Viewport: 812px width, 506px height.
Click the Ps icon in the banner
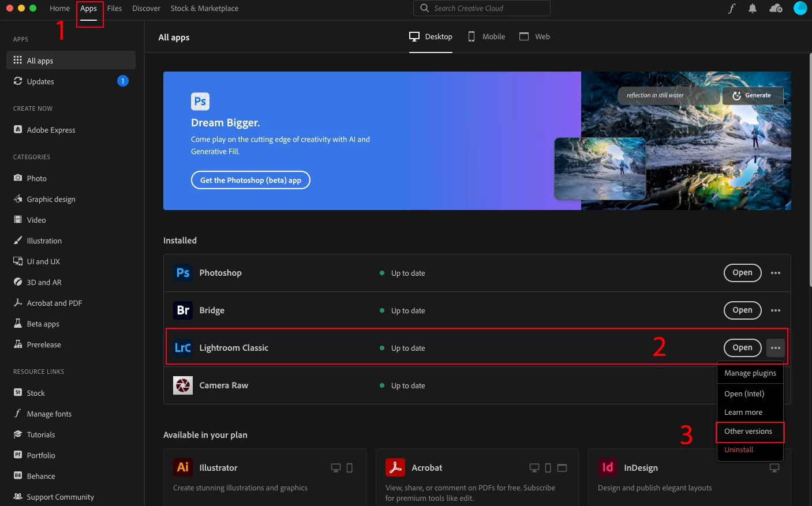tap(200, 102)
